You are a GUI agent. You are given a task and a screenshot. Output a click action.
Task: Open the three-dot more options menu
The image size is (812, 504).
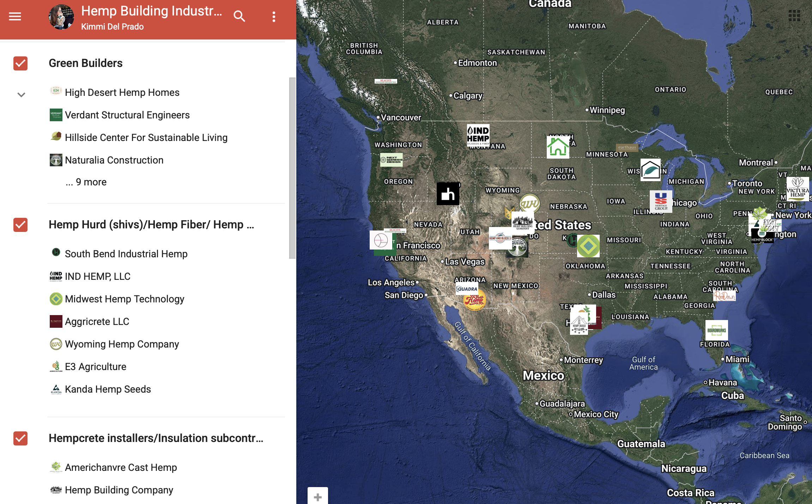point(274,17)
